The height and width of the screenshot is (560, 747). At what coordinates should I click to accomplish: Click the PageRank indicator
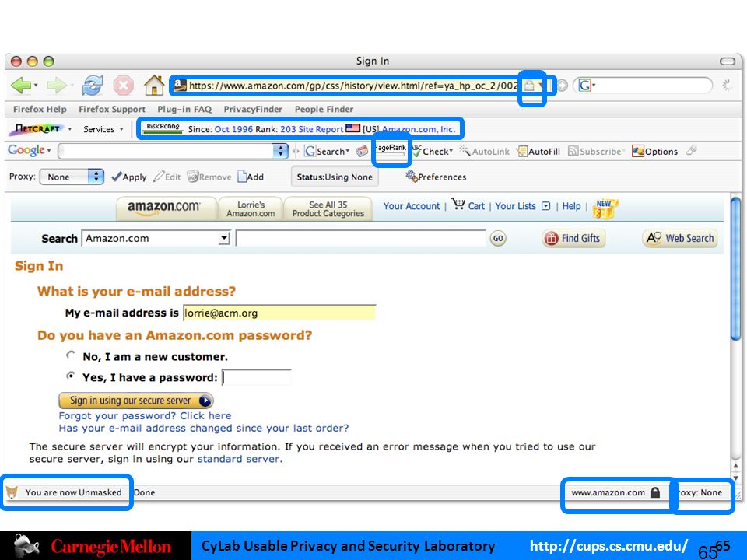coord(391,150)
